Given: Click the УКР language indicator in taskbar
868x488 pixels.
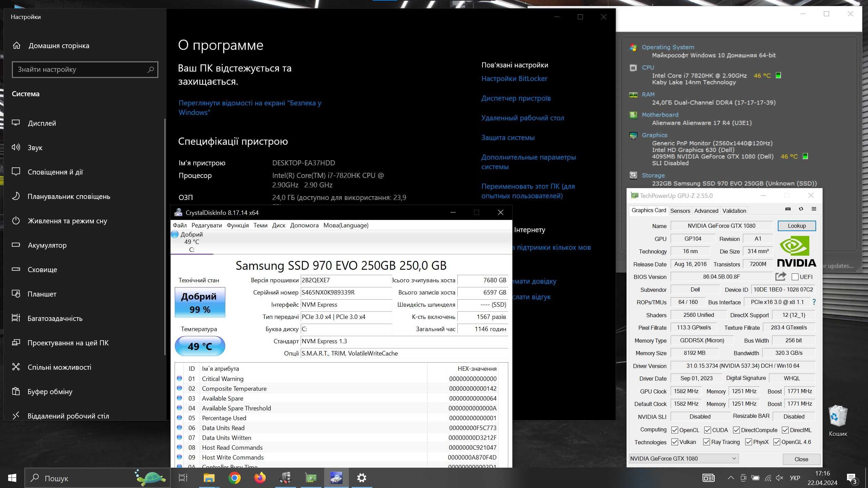Looking at the screenshot, I should (795, 478).
